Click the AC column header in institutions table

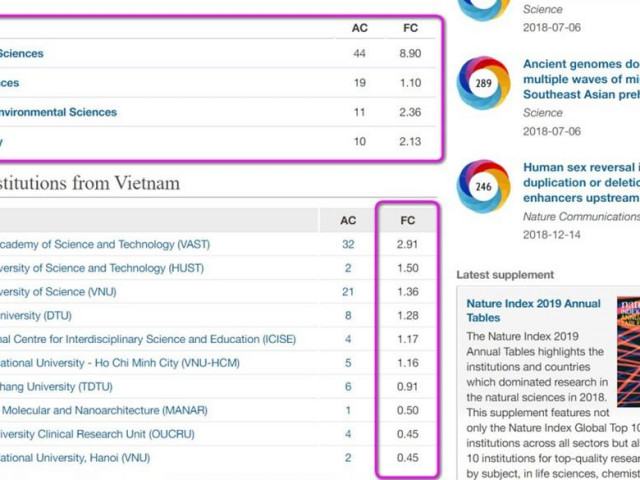[348, 220]
